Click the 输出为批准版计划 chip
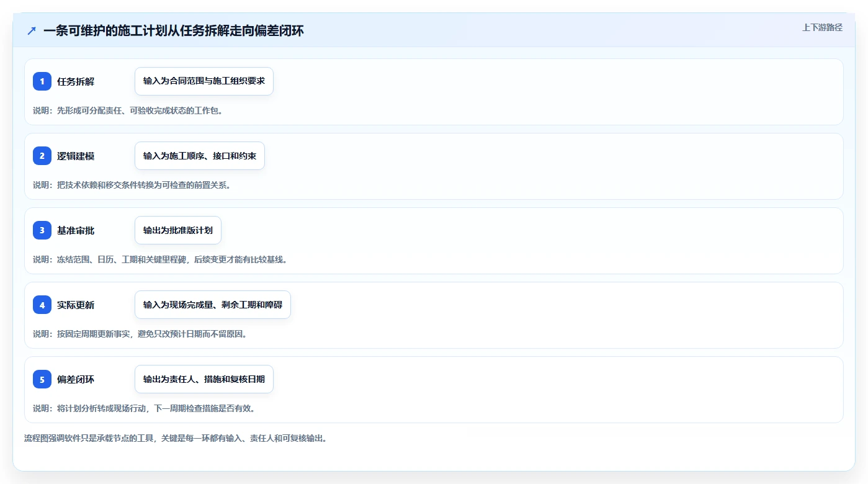Image resolution: width=868 pixels, height=484 pixels. tap(178, 230)
